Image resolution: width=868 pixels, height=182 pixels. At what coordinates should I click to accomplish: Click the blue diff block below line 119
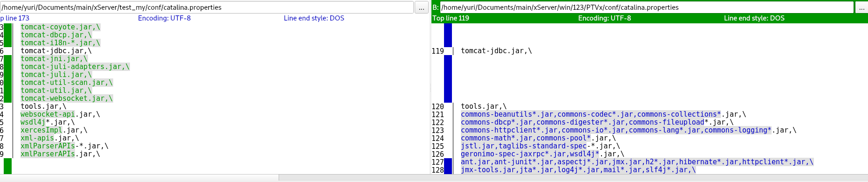point(448,79)
